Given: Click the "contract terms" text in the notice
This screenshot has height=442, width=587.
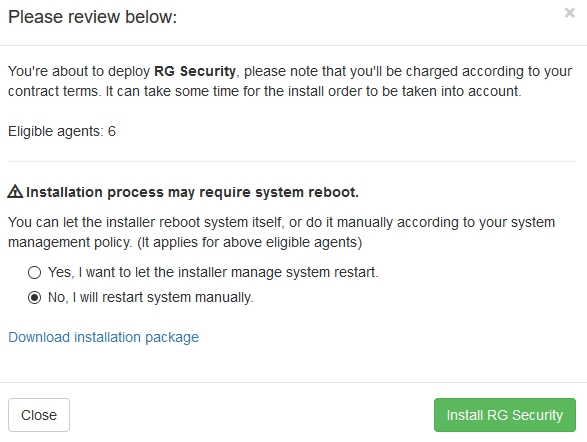Looking at the screenshot, I should coord(54,91).
